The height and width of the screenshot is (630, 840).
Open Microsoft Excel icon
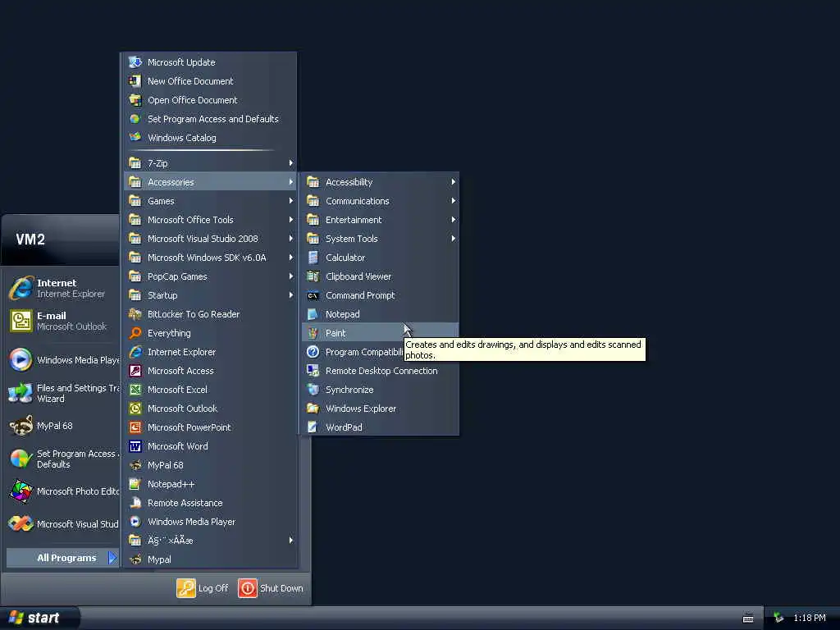[x=135, y=390]
